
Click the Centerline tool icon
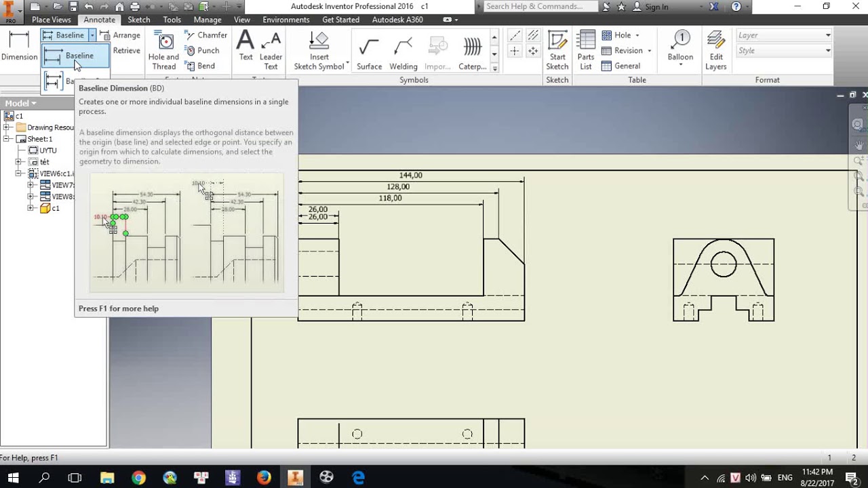point(515,36)
